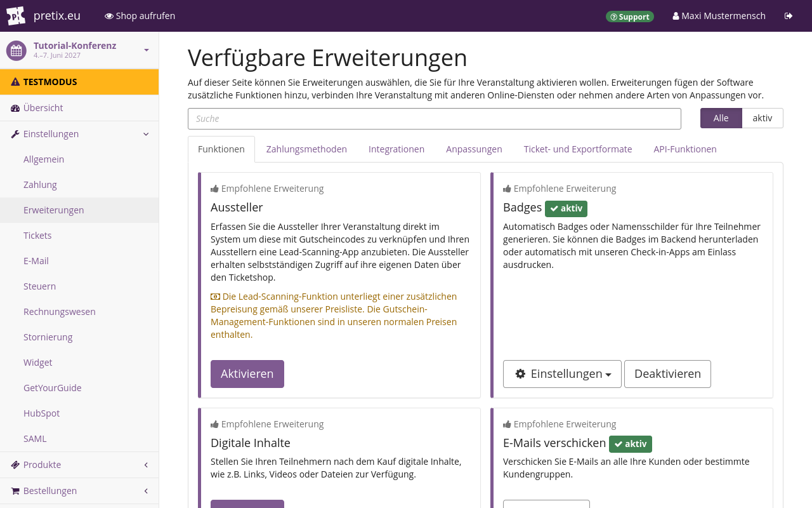Image resolution: width=812 pixels, height=508 pixels.
Task: Deactivate the Badges extension
Action: pyautogui.click(x=667, y=374)
